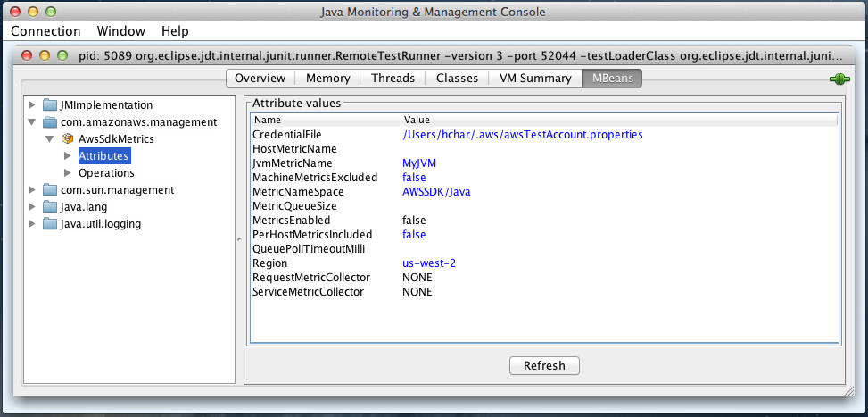The image size is (868, 417).
Task: Click the CredentialFile path value
Action: point(523,135)
